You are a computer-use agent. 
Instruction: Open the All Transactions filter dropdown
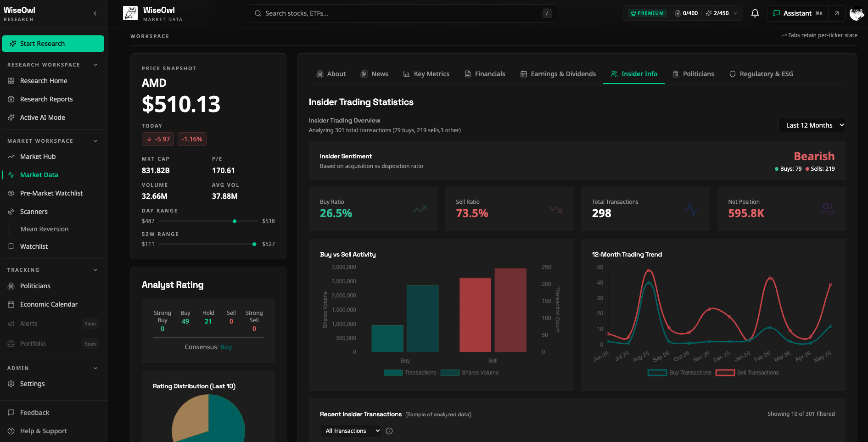pyautogui.click(x=351, y=431)
